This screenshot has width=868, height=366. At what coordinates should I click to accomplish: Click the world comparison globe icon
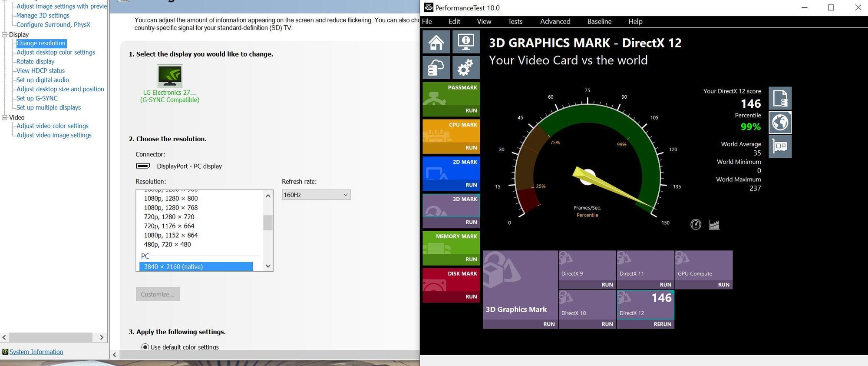(x=780, y=122)
